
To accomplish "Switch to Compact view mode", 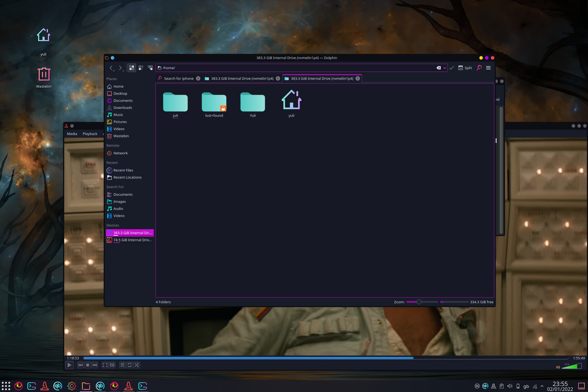I will click(141, 68).
